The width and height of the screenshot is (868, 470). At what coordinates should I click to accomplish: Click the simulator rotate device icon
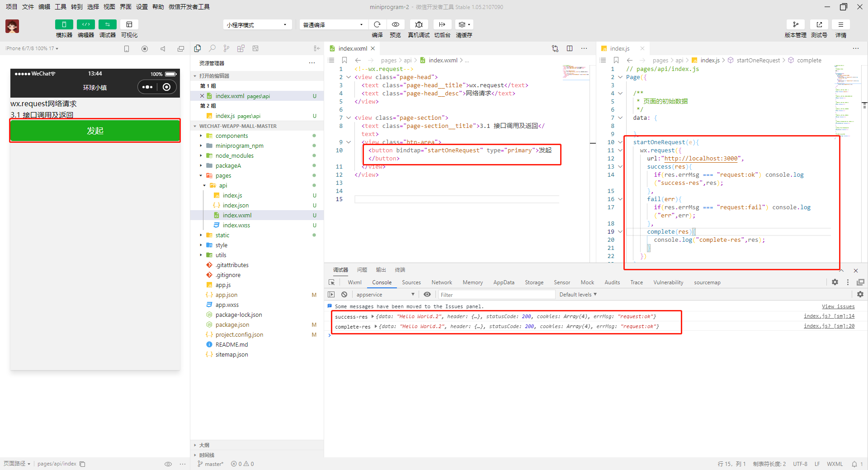coord(127,49)
